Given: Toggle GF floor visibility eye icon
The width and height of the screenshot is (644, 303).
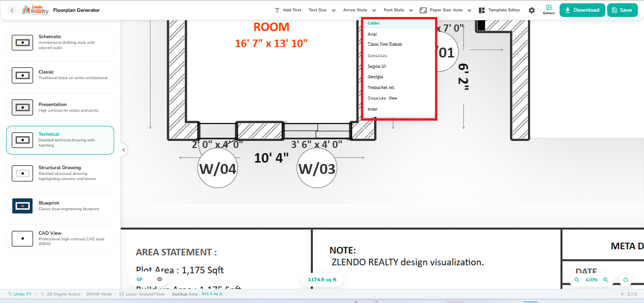Looking at the screenshot, I should coord(159,279).
